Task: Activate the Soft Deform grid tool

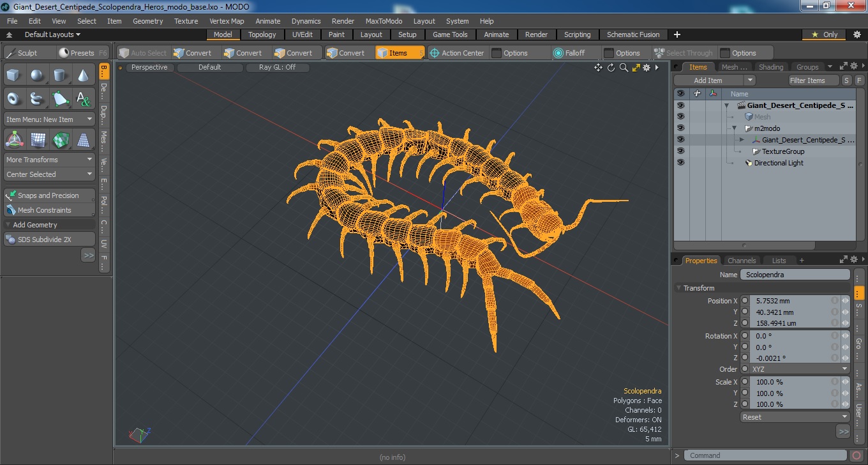Action: click(x=37, y=139)
